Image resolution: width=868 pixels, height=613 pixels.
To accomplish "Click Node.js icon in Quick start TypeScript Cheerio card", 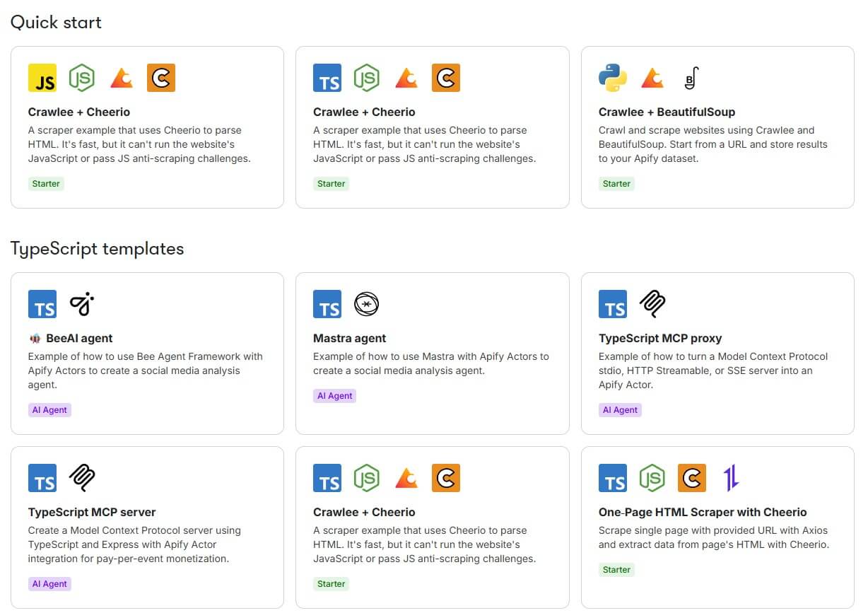I will (x=367, y=78).
